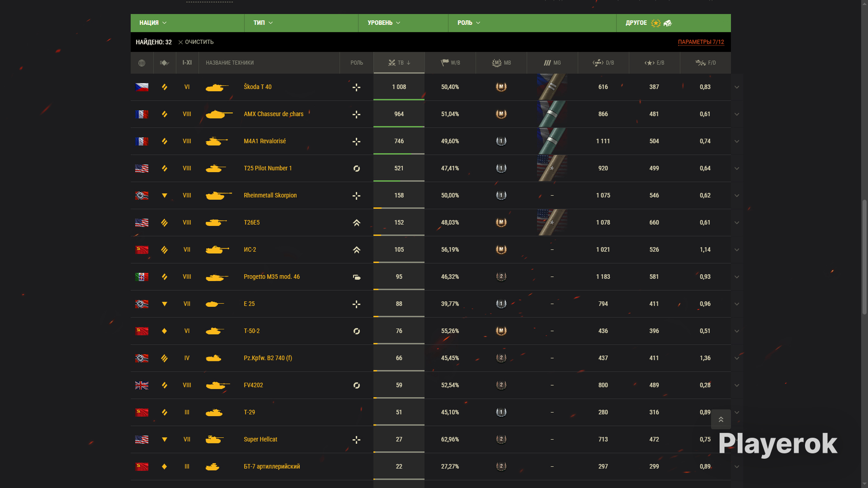Expand the Škoda T 40 row details
The image size is (868, 488).
point(737,87)
